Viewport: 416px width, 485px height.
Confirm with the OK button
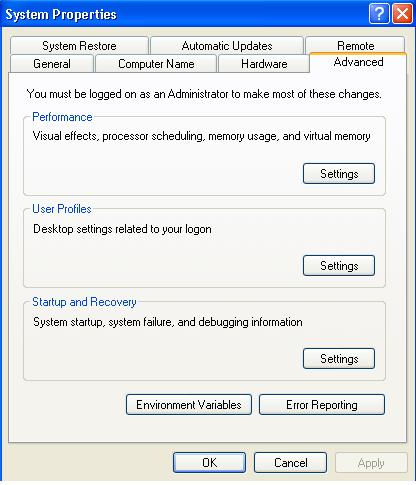tap(209, 463)
